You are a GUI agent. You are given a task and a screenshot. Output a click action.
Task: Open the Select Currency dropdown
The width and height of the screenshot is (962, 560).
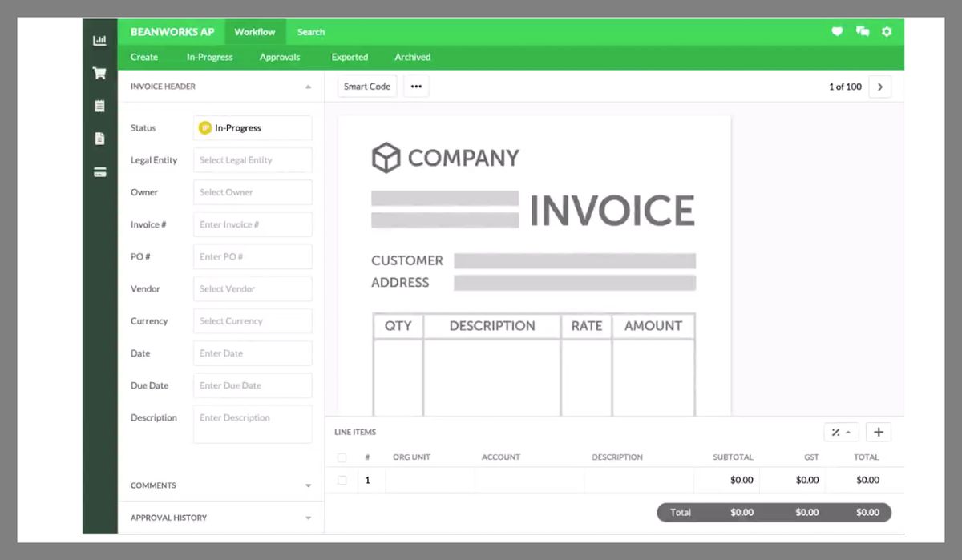(x=253, y=320)
